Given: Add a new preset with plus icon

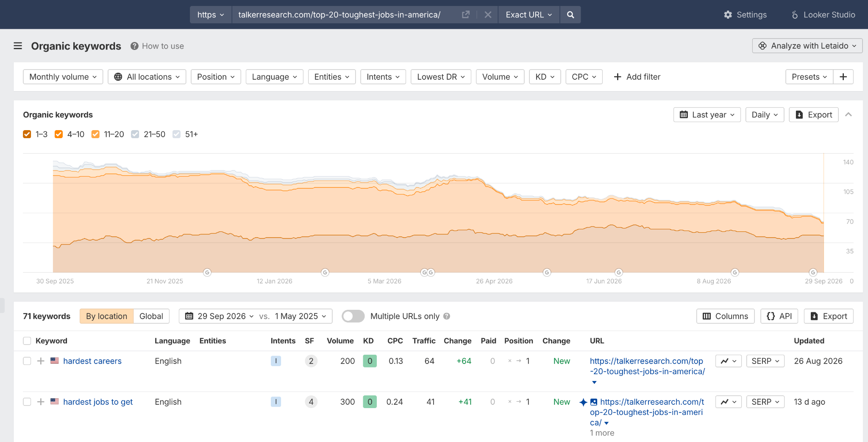Looking at the screenshot, I should click(x=843, y=77).
